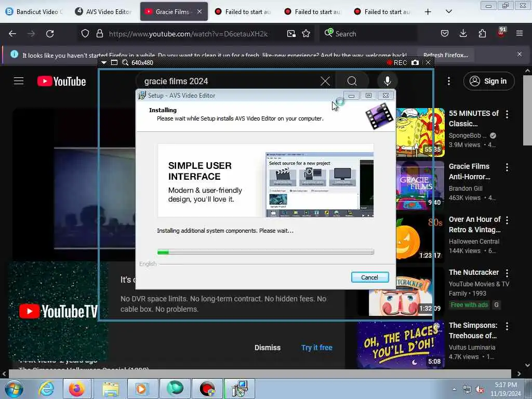Open the list all tabs chevron

point(448,11)
